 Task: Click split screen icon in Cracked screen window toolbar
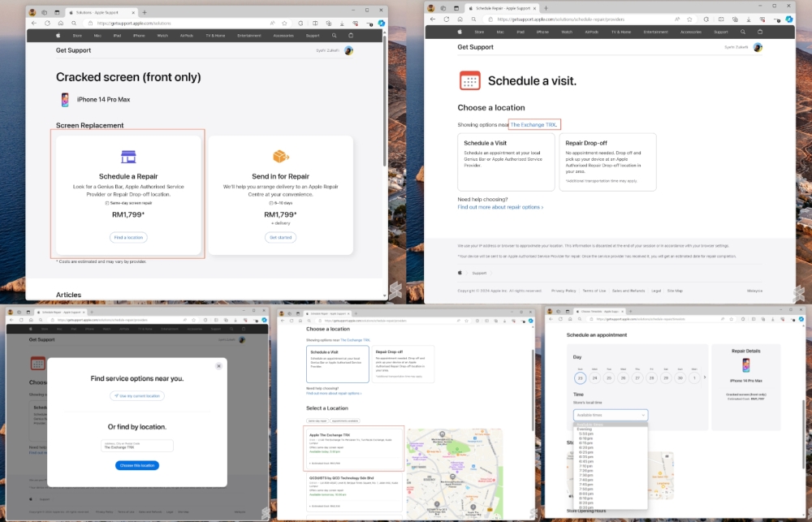tap(315, 24)
